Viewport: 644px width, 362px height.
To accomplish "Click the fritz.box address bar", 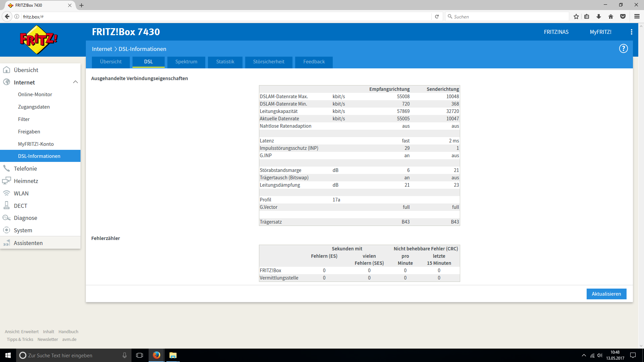I will point(226,16).
